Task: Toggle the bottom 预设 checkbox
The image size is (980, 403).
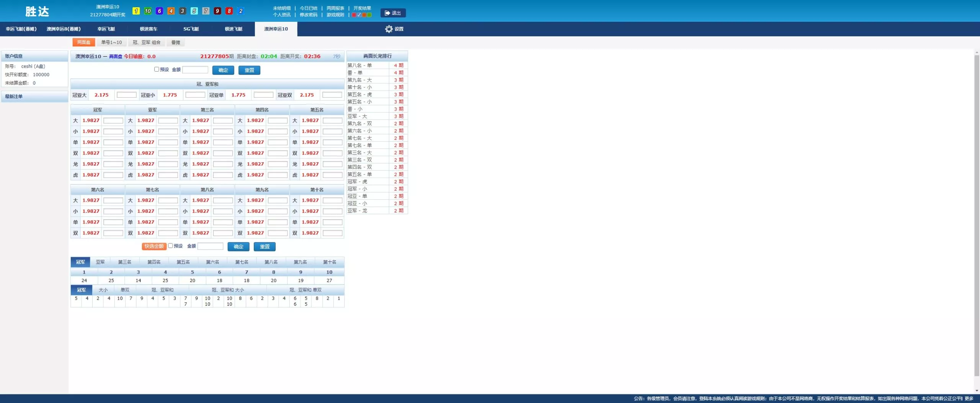Action: coord(170,246)
